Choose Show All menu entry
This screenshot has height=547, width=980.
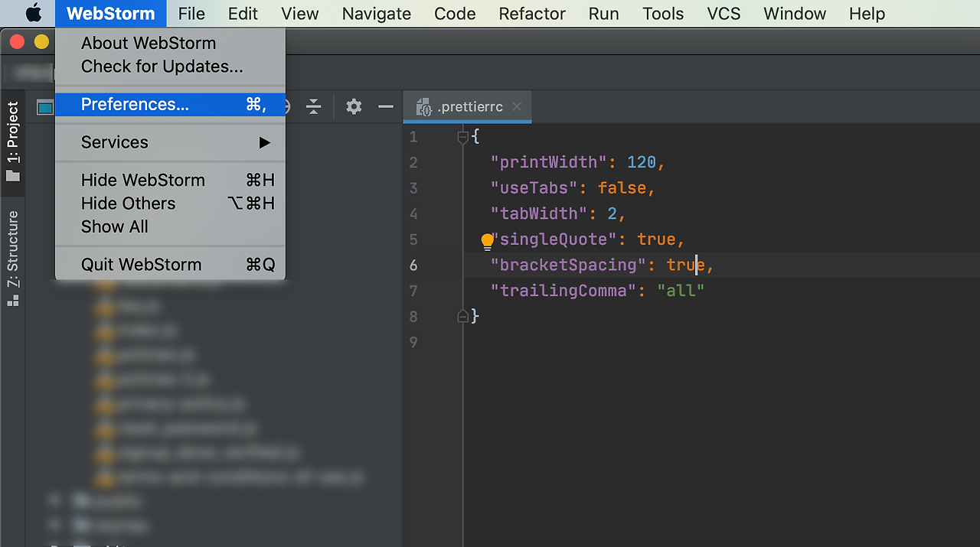[170, 226]
